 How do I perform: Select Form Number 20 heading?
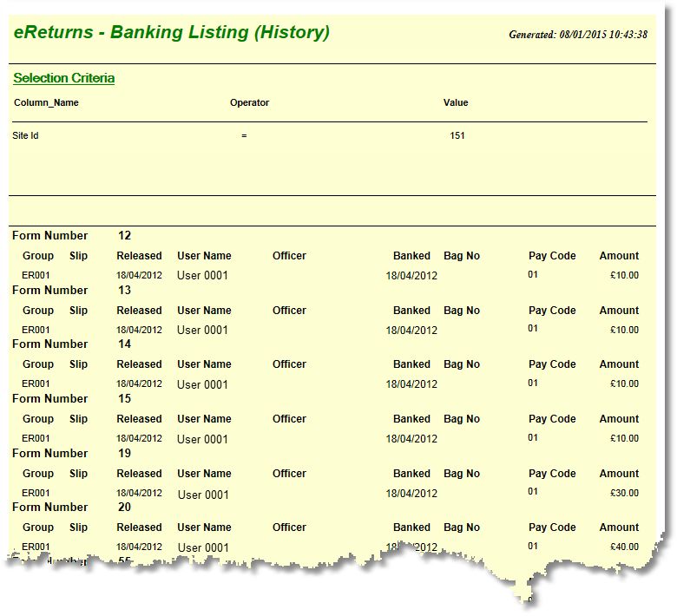(x=72, y=507)
